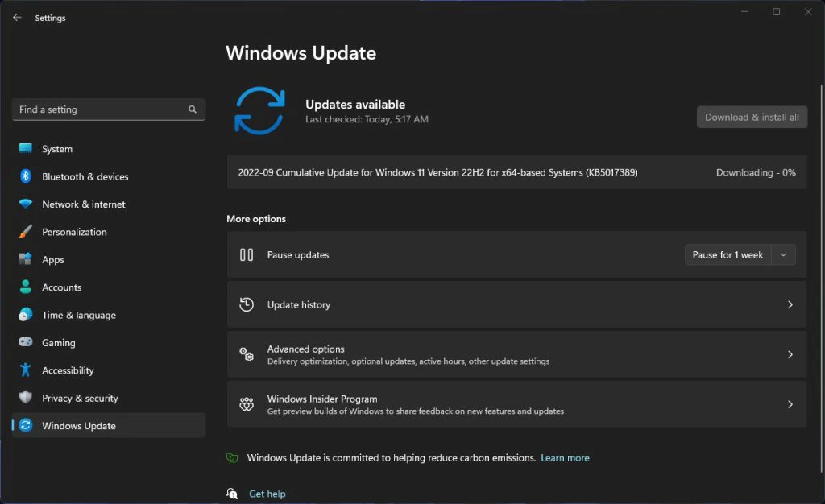
Task: Click the Get help link
Action: 267,494
